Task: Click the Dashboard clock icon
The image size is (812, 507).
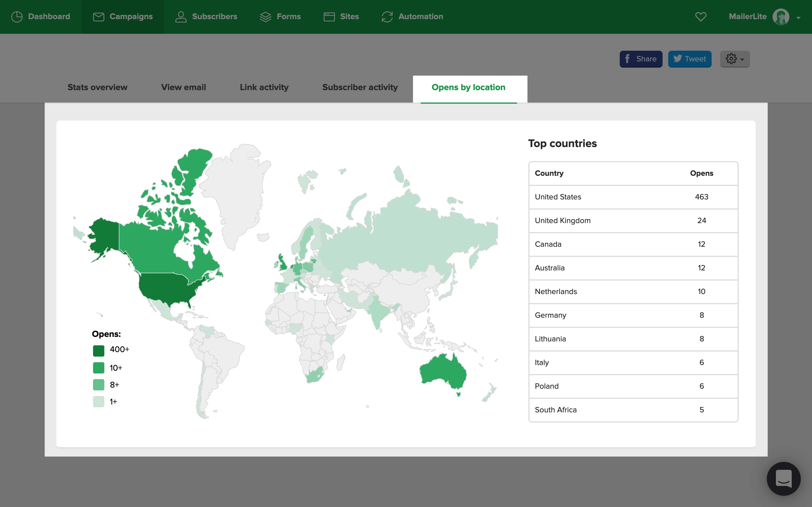Action: pos(17,17)
